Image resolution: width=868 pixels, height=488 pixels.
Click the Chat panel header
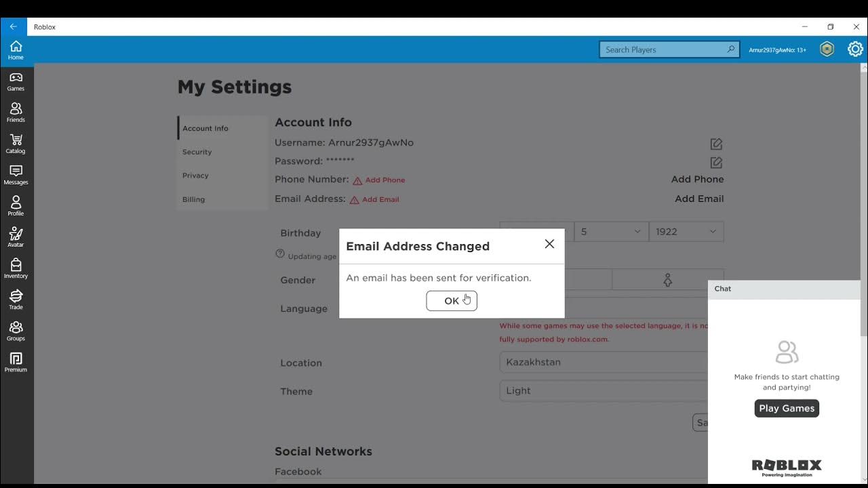[784, 289]
